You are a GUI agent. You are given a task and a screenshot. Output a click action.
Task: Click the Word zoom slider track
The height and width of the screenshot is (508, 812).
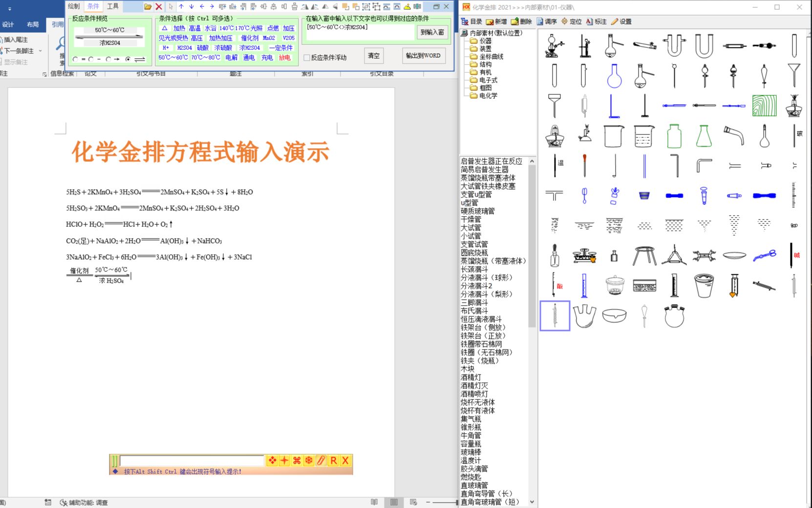(x=446, y=502)
